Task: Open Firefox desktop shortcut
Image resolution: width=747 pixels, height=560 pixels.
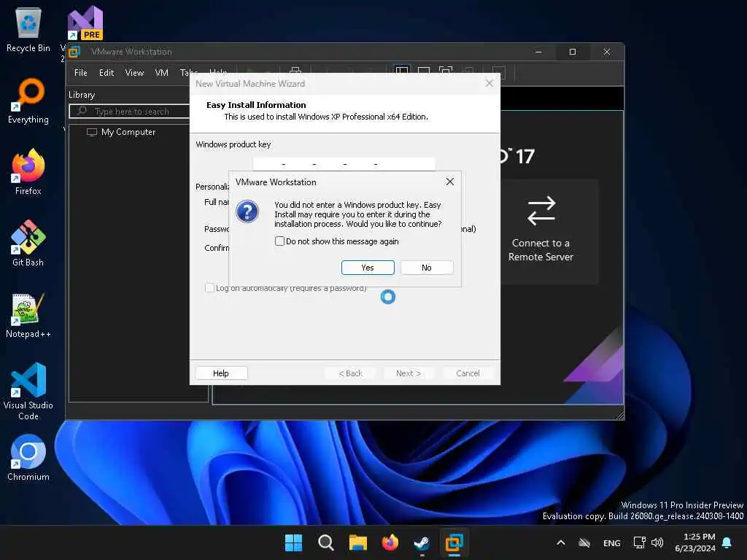Action: point(28,171)
